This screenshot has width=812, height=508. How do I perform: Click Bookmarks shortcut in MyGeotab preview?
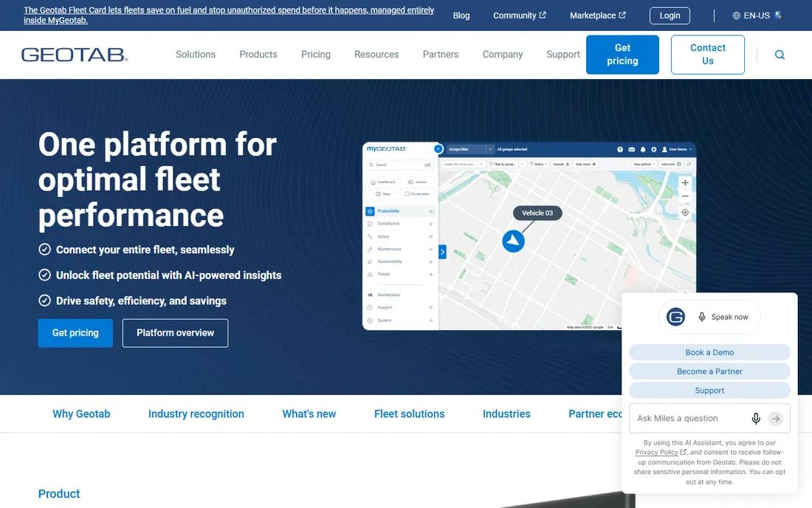[417, 193]
